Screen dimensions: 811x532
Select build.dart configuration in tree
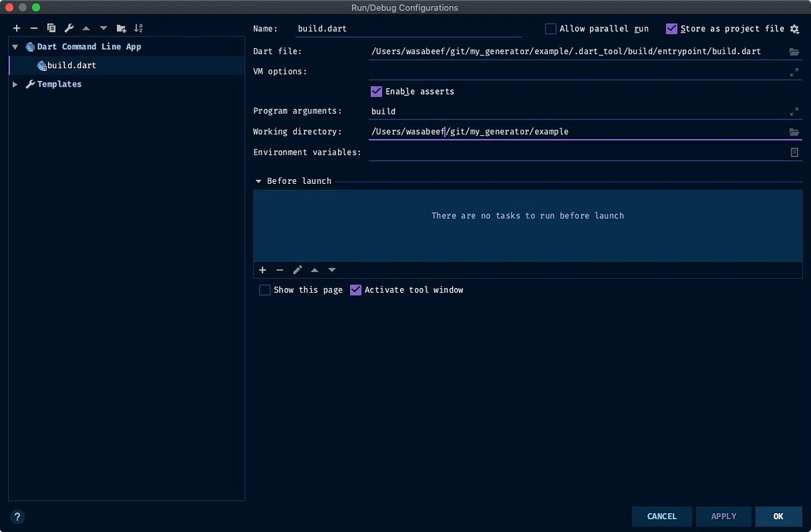point(126,66)
